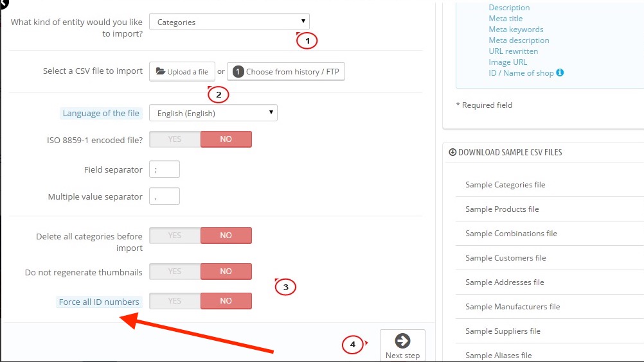Viewport: 644px width, 362px height.
Task: Click the info icon beside ID / Name of shop
Action: click(x=560, y=73)
